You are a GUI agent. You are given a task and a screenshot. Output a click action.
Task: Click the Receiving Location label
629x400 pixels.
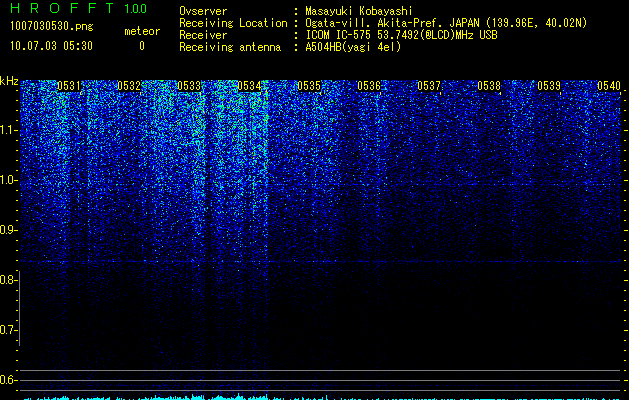tap(233, 23)
